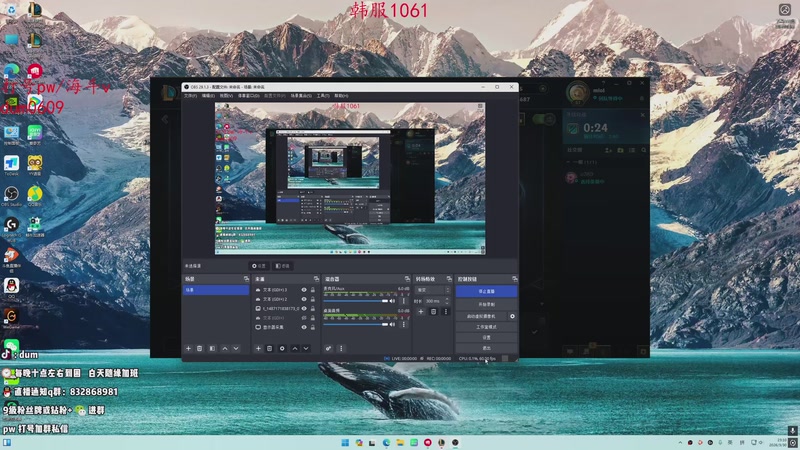800x450 pixels.
Task: Adjust the 桌面音频 volume slider
Action: pyautogui.click(x=356, y=323)
